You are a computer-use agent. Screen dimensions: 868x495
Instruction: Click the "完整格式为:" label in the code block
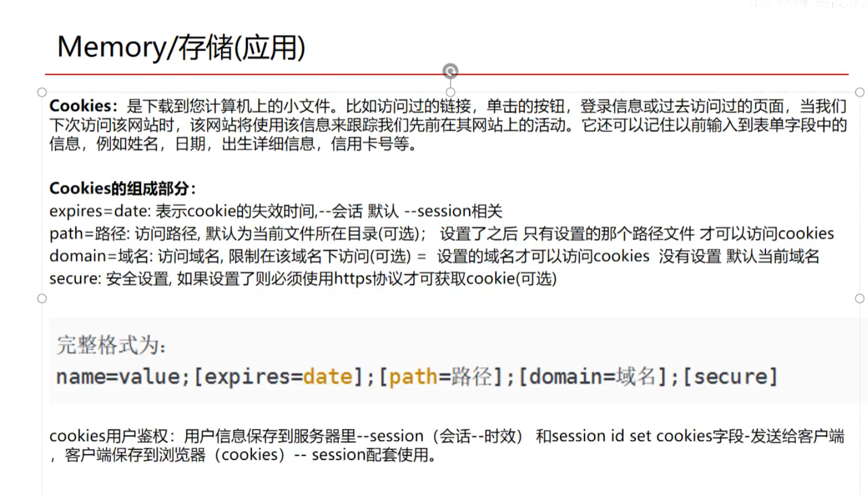pyautogui.click(x=111, y=345)
